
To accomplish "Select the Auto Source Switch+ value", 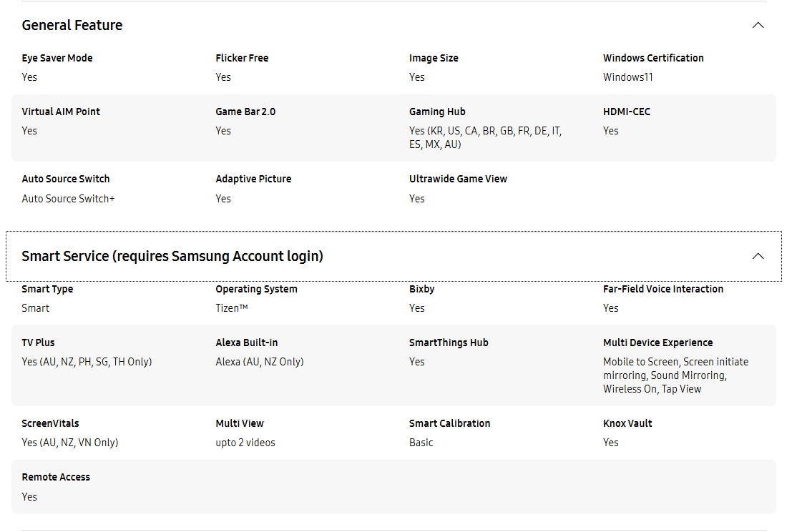I will (68, 199).
